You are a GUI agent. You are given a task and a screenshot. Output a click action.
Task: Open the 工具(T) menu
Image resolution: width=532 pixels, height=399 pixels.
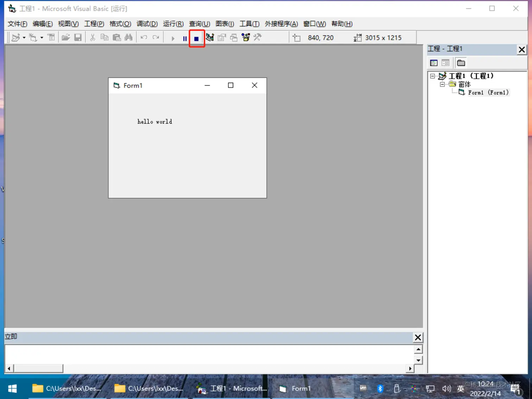pos(249,24)
